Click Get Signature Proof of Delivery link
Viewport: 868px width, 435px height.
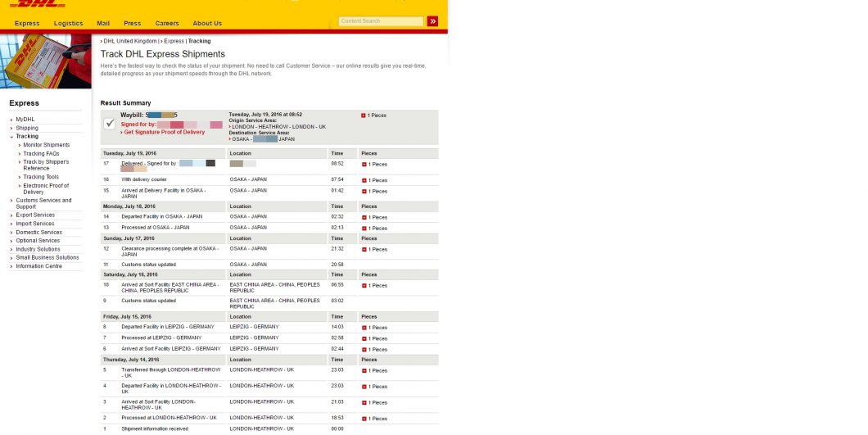point(164,133)
